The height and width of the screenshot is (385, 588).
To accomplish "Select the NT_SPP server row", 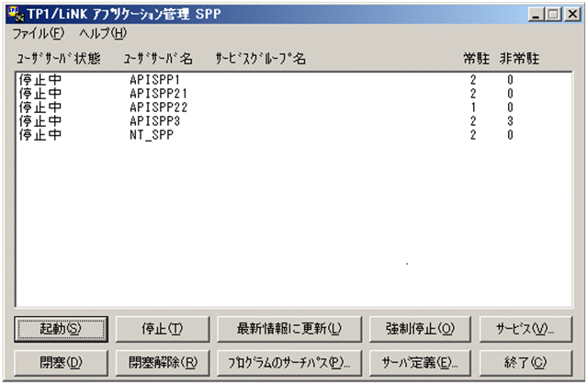I will [x=294, y=135].
